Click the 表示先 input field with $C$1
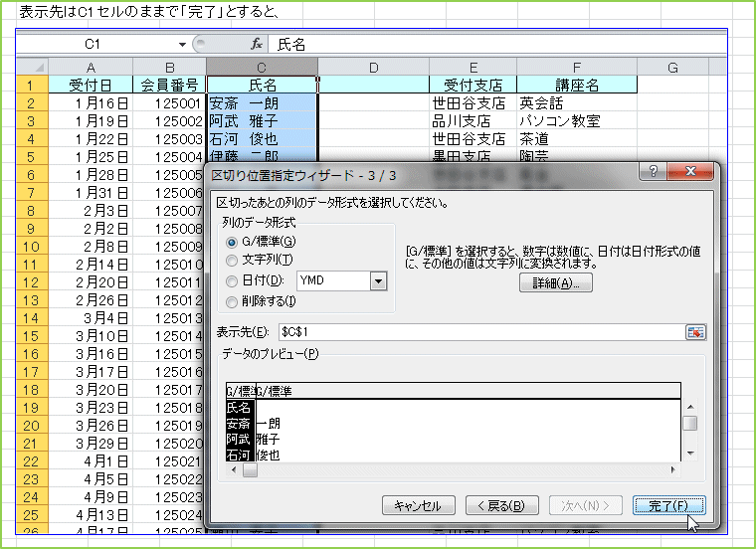The image size is (756, 549). pyautogui.click(x=481, y=332)
